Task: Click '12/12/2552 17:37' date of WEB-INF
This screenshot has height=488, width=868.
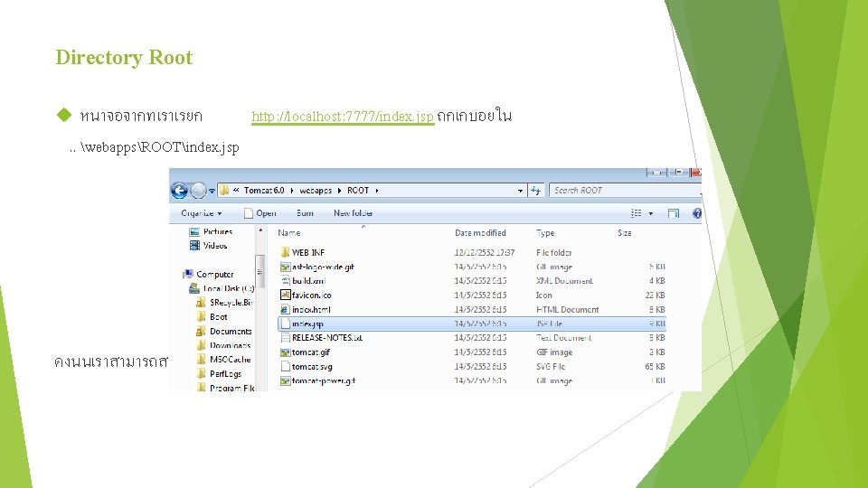Action: click(485, 252)
